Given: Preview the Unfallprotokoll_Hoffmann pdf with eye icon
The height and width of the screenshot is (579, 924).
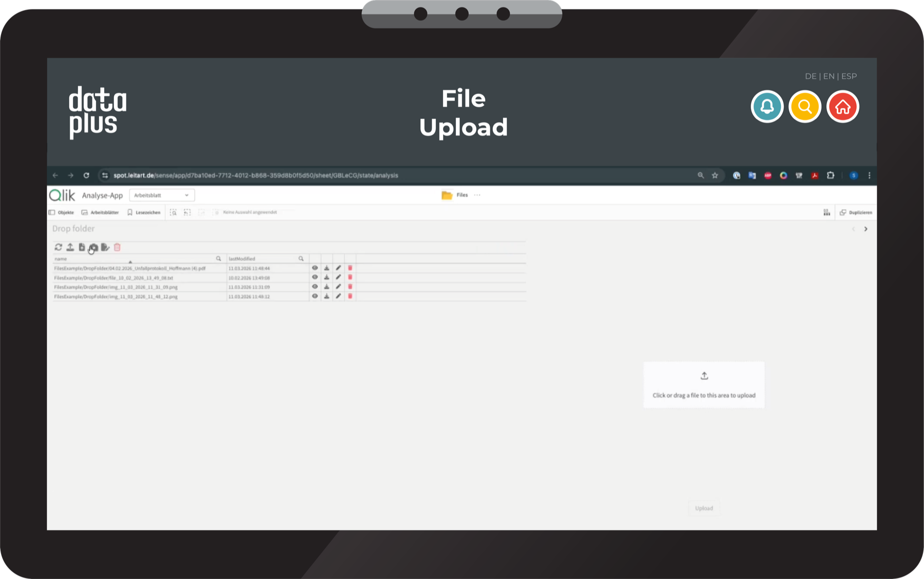Looking at the screenshot, I should 315,268.
